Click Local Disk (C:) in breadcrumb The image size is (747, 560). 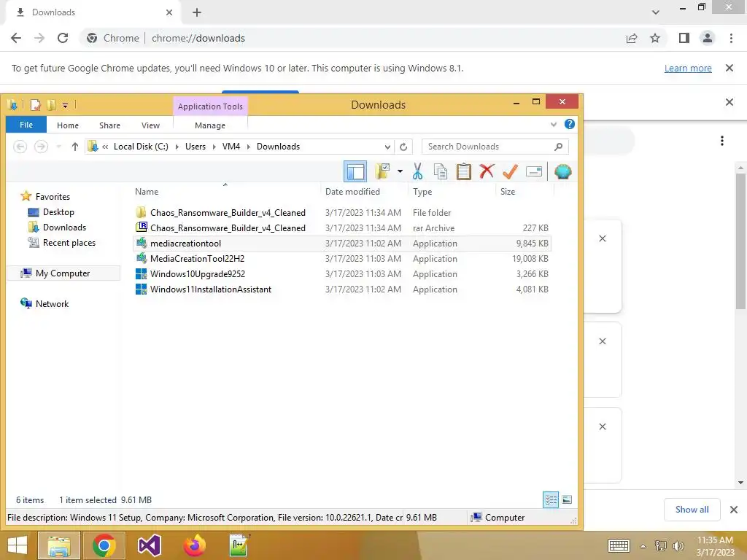[141, 147]
